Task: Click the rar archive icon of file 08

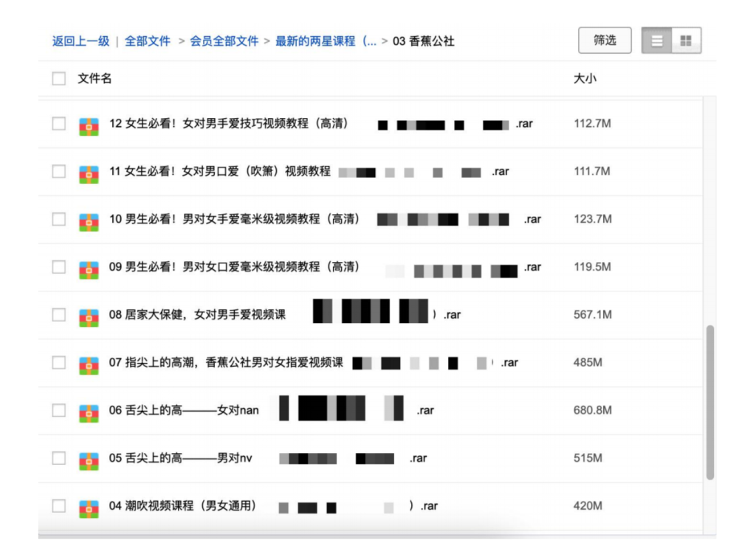Action: (89, 317)
